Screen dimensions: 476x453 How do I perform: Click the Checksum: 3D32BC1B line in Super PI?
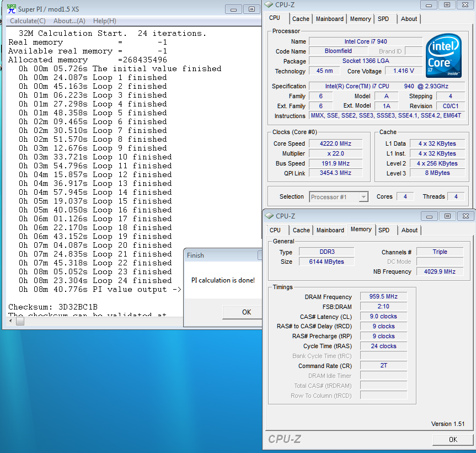[53, 307]
